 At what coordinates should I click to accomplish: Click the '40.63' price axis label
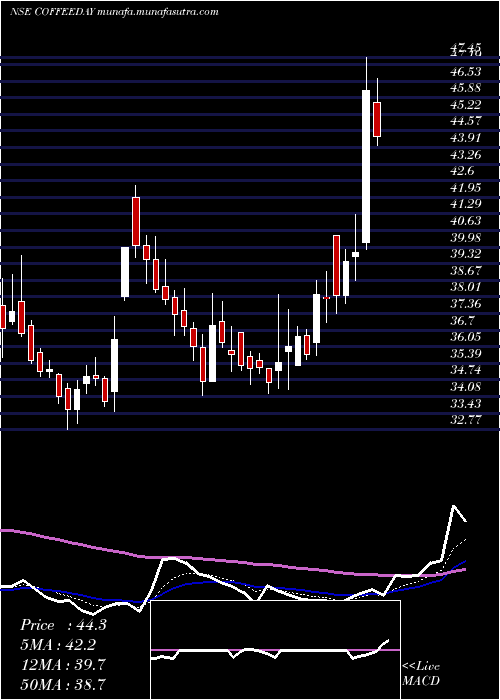[x=465, y=221]
